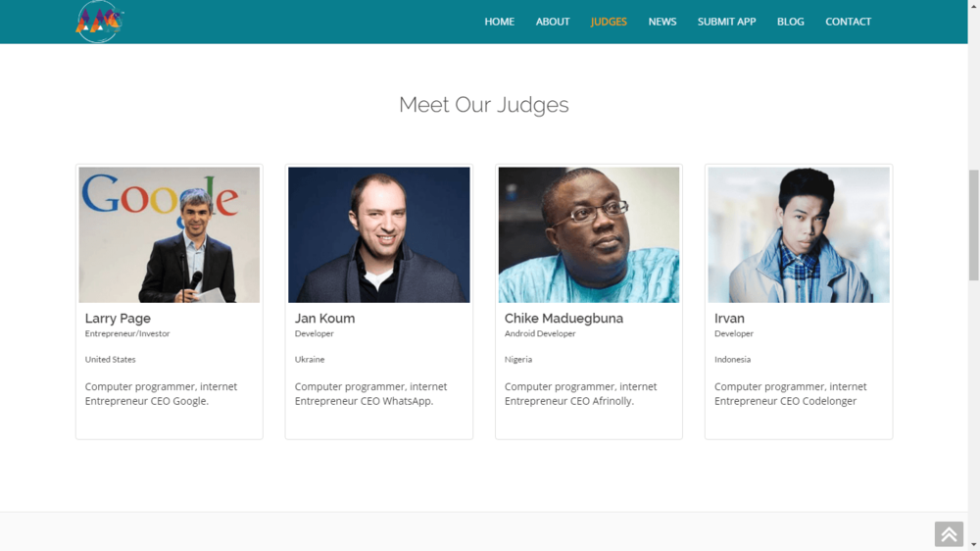Click the scroll-to-top double chevron button
This screenshot has width=980, height=551.
[x=949, y=534]
